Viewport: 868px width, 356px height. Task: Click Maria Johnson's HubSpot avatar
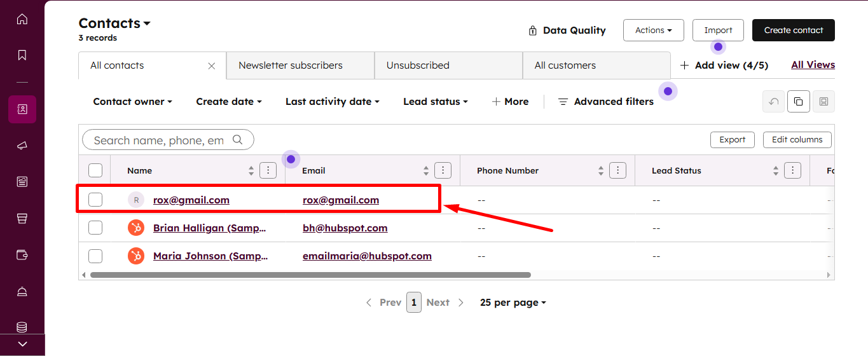coord(136,256)
